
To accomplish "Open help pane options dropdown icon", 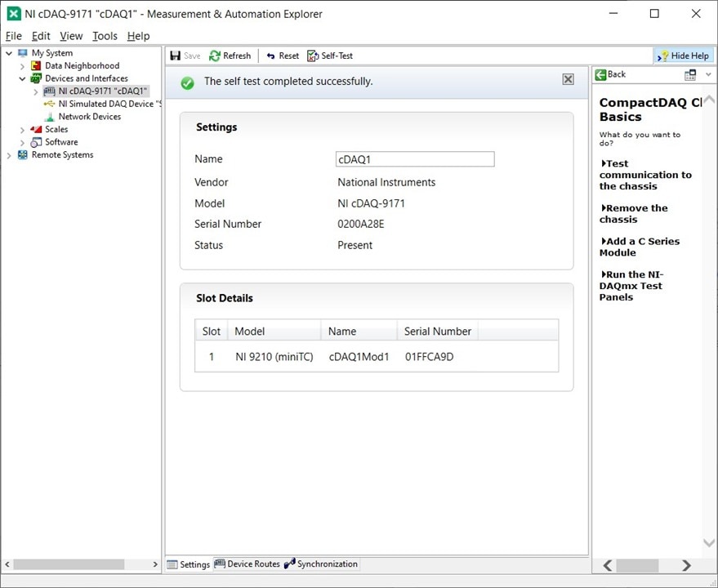I will tap(690, 74).
